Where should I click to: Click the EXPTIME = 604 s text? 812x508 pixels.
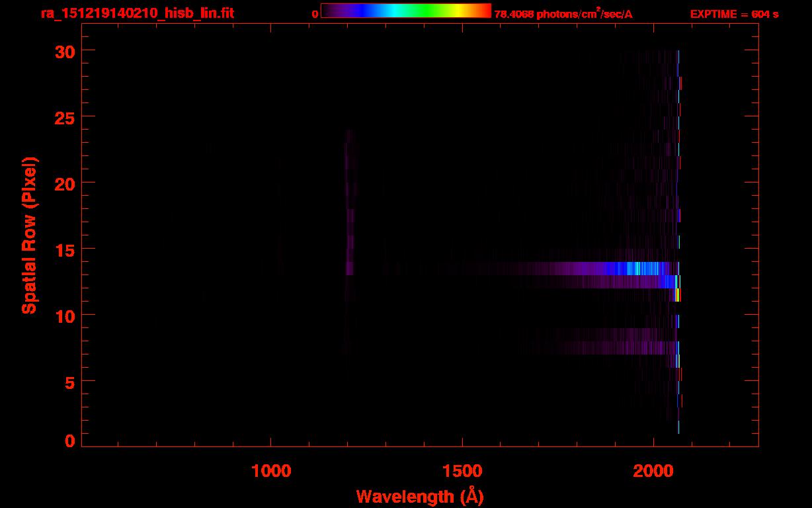[734, 14]
